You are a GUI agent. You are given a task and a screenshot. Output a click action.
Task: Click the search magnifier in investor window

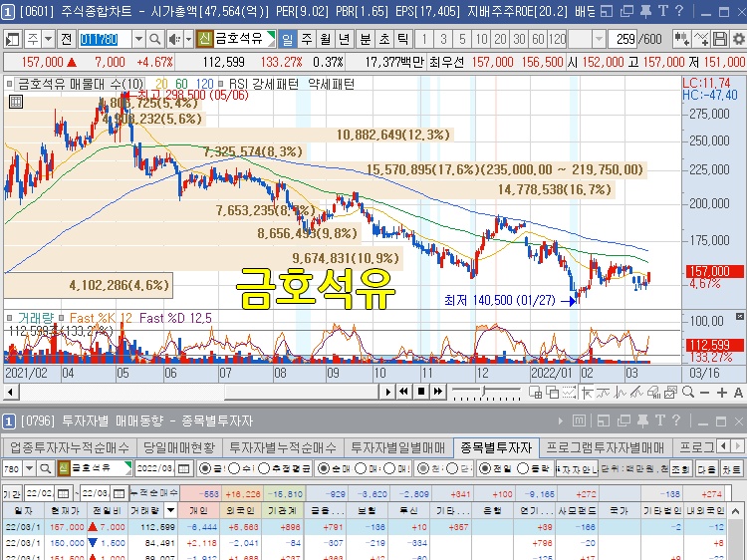[x=45, y=469]
